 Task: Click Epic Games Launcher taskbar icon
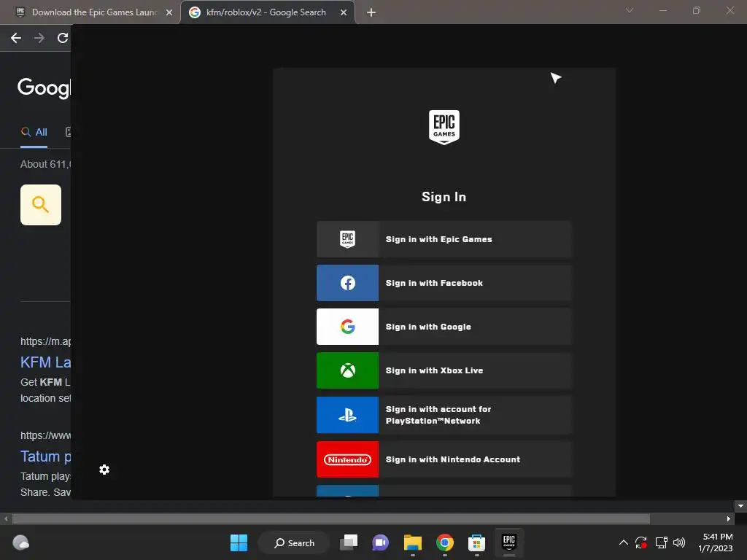click(508, 542)
